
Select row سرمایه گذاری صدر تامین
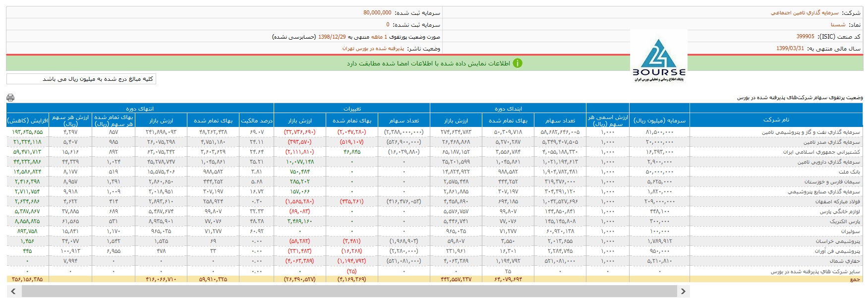click(x=830, y=142)
